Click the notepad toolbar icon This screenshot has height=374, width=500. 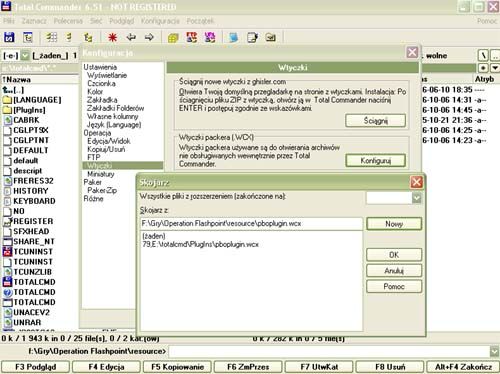(x=252, y=37)
